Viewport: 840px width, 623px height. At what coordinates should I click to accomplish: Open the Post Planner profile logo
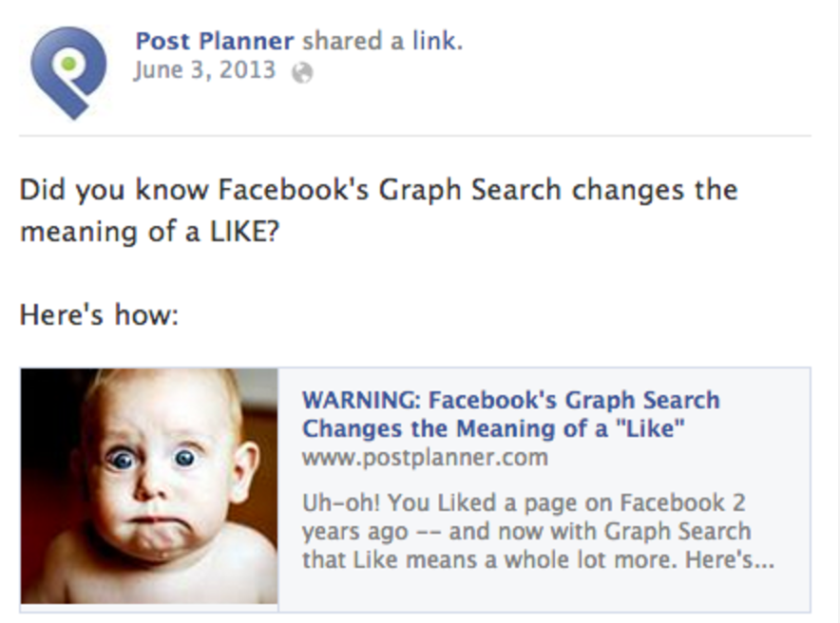[68, 72]
